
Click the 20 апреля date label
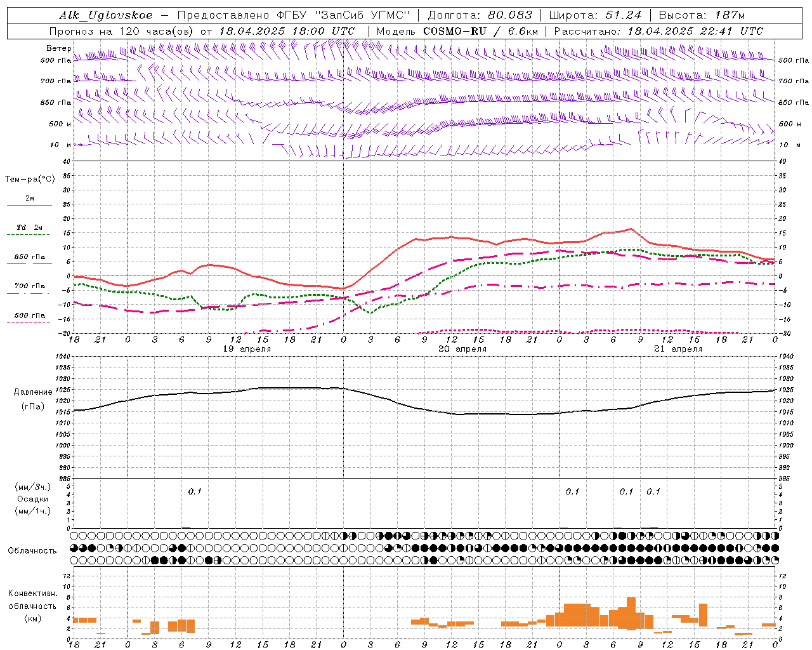coord(462,349)
